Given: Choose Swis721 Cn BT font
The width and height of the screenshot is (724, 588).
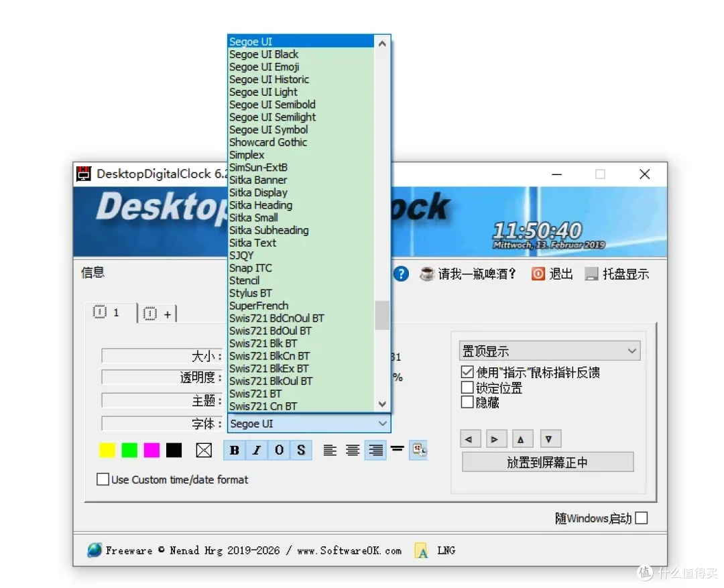Looking at the screenshot, I should [301, 406].
